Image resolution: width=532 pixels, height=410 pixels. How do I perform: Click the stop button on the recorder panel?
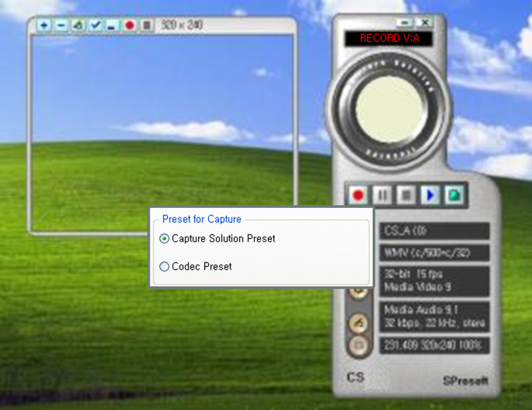coord(406,195)
